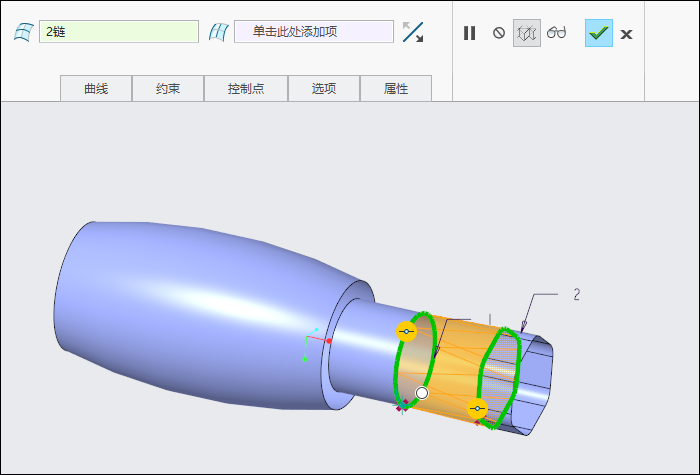Click the left yellow constraint handle on first chain
Viewport: 700px width, 475px height.
point(406,331)
